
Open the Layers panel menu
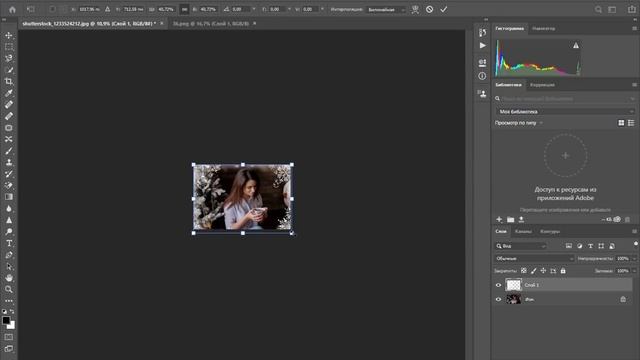[634, 231]
